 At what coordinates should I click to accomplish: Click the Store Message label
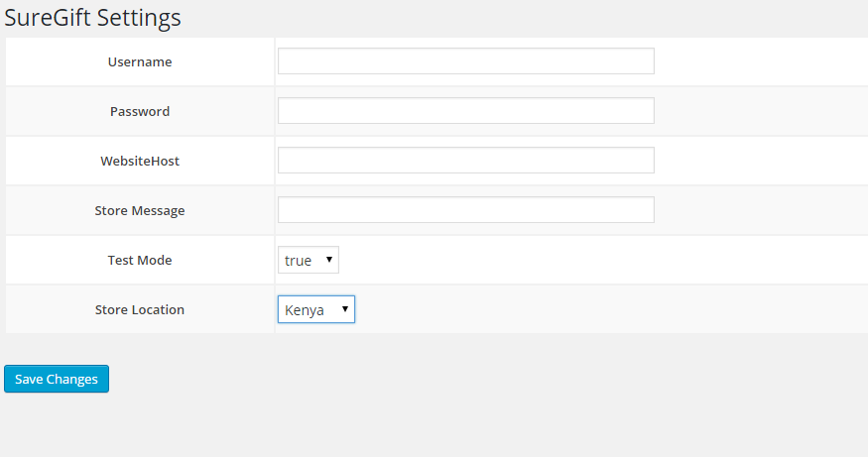(140, 211)
